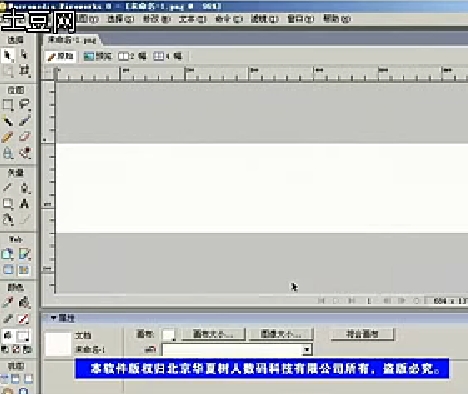Click the stroke color pencil icon
The width and height of the screenshot is (468, 394).
tap(8, 319)
